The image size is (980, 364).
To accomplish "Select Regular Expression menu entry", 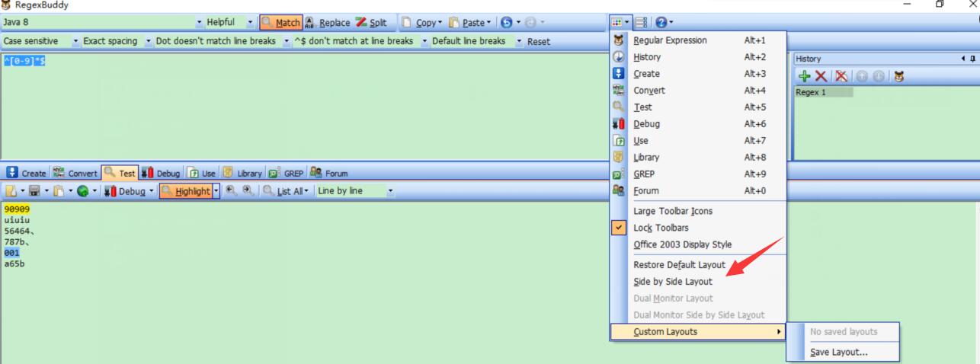I will click(x=697, y=40).
